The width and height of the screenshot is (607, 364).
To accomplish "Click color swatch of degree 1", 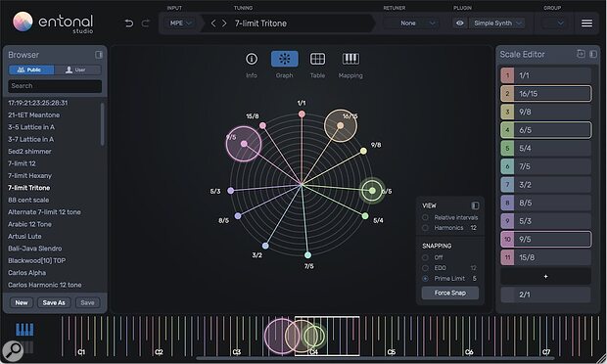I will (507, 75).
